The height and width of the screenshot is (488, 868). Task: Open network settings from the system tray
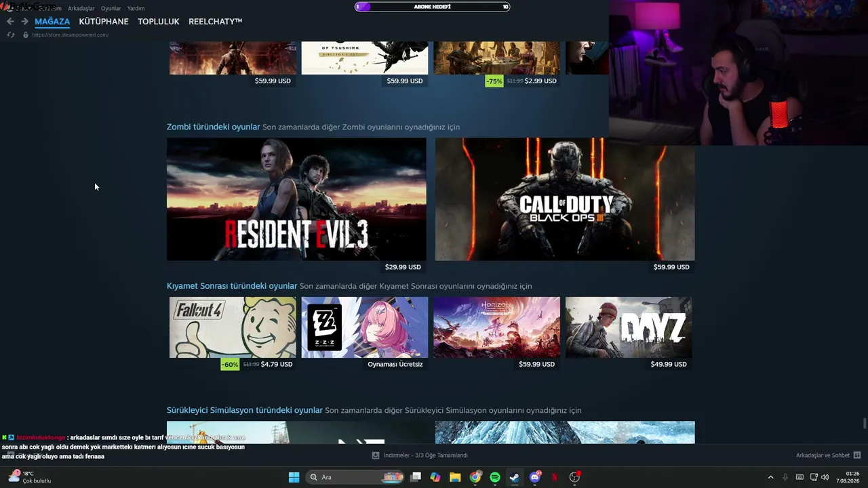click(x=814, y=477)
